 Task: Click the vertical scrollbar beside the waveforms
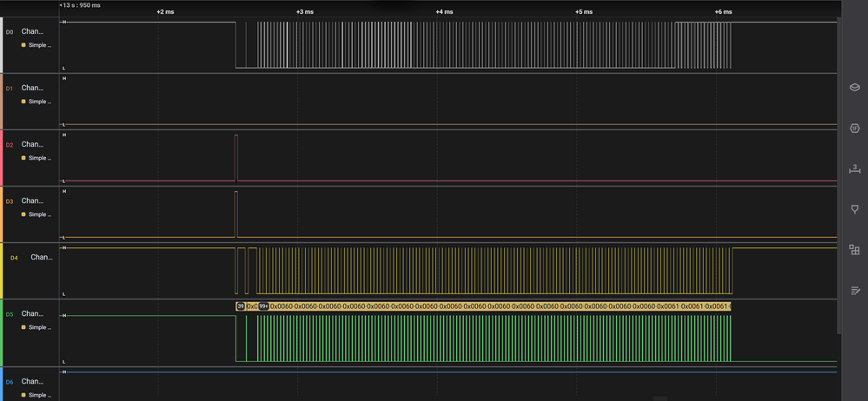tap(839, 175)
